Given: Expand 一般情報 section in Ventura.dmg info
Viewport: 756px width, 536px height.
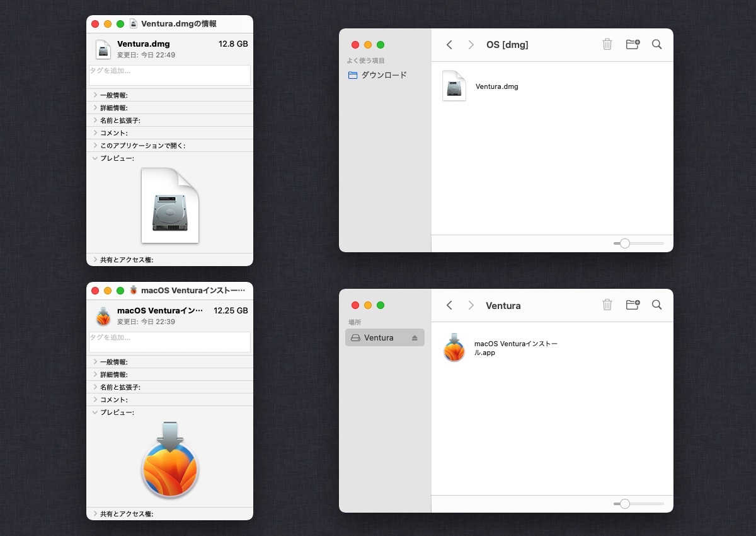Looking at the screenshot, I should click(95, 95).
